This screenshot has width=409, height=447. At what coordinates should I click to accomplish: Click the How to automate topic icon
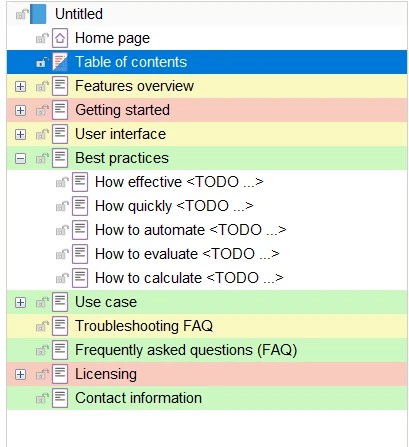[80, 230]
